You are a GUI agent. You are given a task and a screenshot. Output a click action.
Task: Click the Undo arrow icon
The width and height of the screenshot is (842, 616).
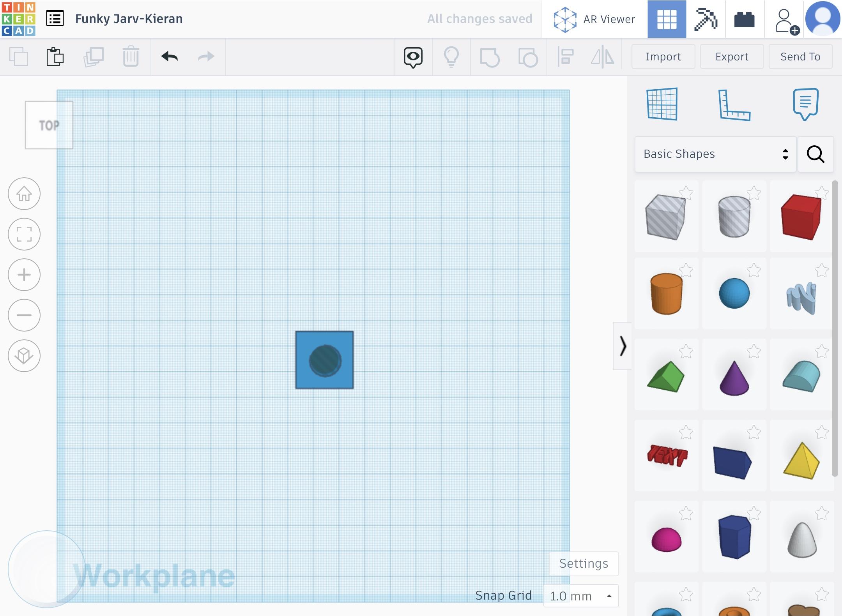(170, 57)
